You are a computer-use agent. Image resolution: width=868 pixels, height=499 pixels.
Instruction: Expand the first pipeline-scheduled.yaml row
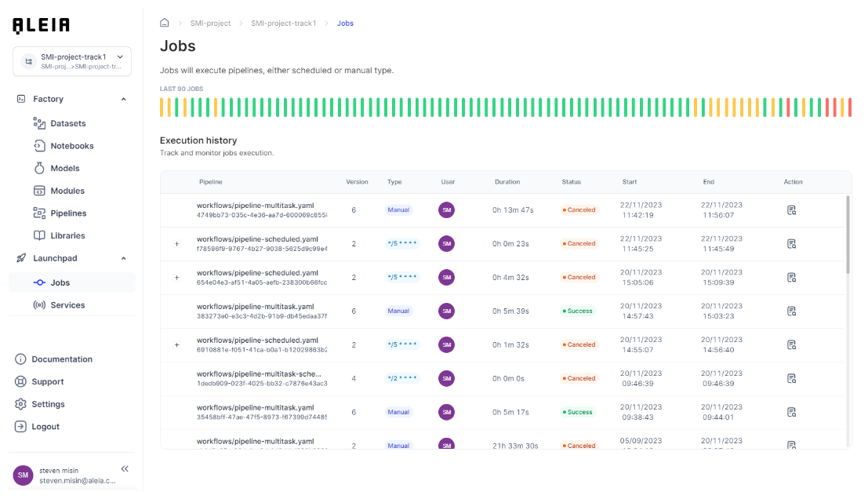pyautogui.click(x=176, y=244)
